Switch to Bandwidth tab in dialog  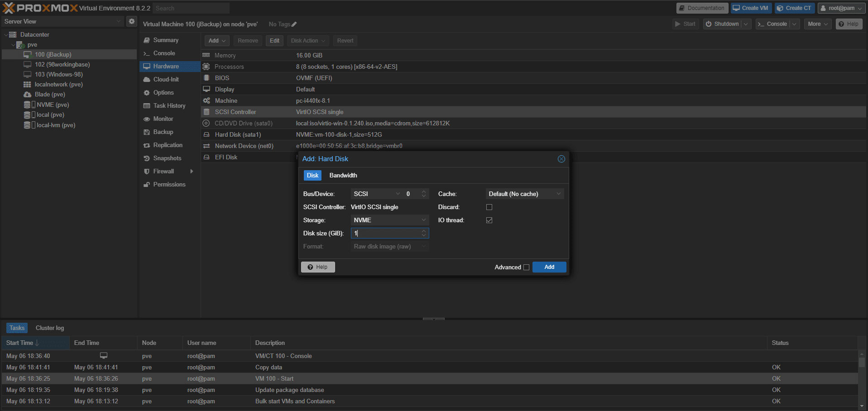tap(343, 175)
